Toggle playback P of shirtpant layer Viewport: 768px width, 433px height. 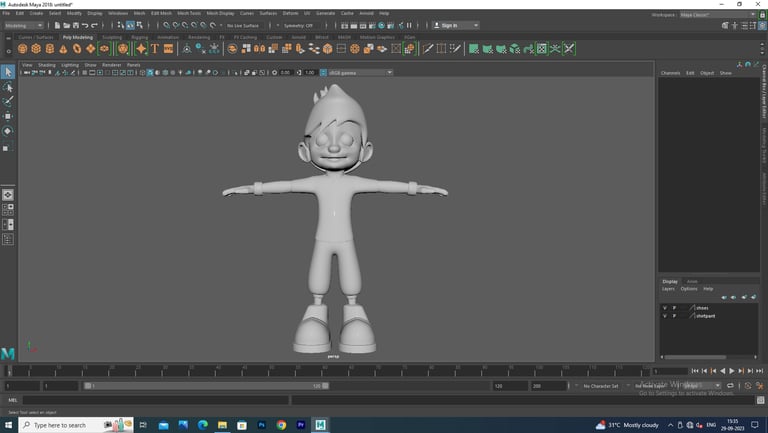coord(674,316)
